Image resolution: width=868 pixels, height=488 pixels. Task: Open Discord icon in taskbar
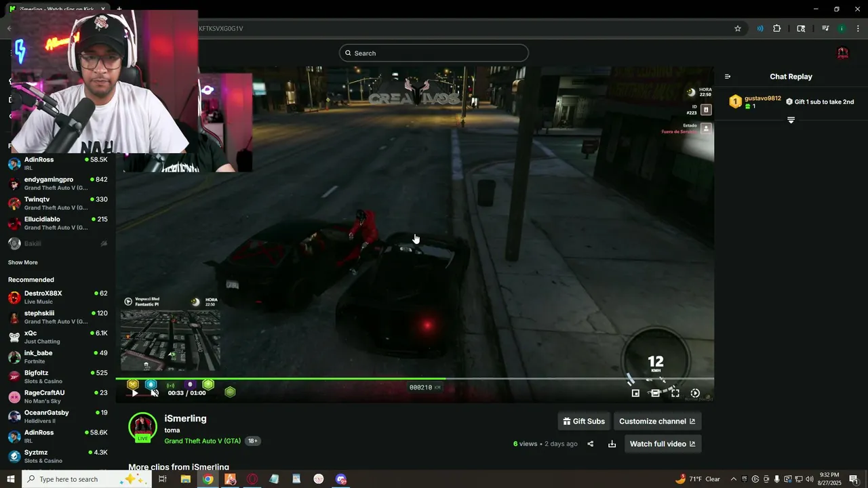point(341,479)
